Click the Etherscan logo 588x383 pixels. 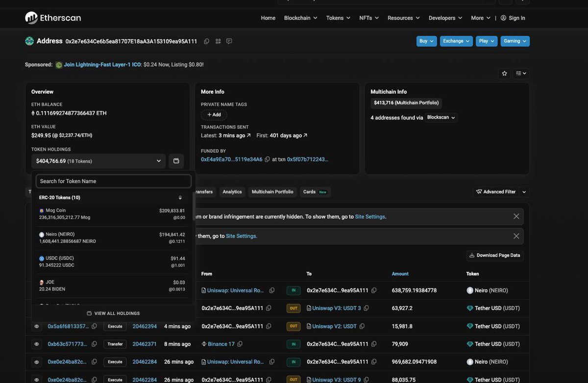[x=53, y=18]
